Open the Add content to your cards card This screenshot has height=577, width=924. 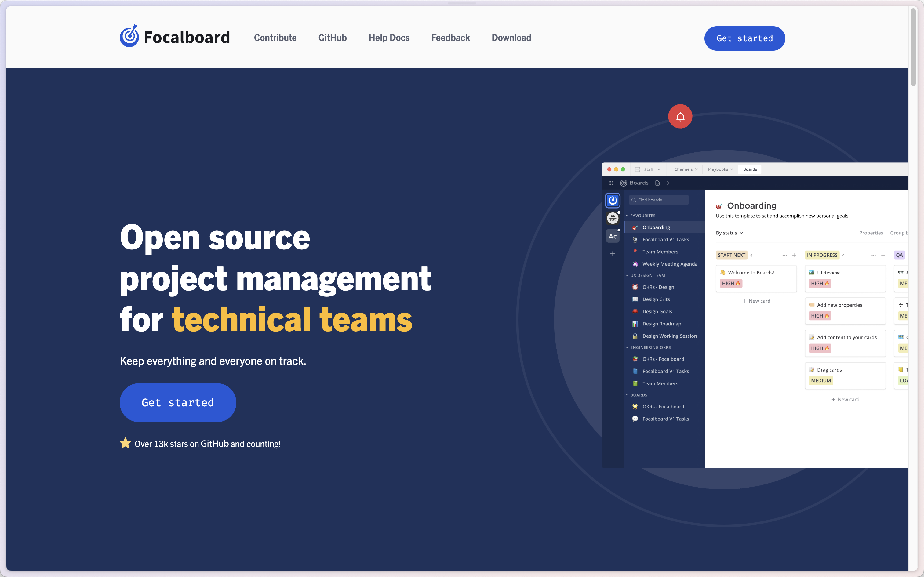coord(845,343)
